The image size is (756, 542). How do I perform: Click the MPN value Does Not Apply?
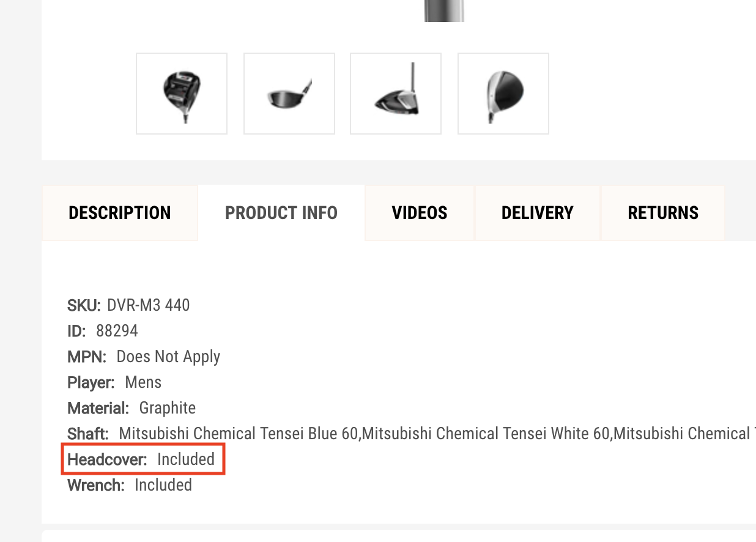click(x=168, y=357)
